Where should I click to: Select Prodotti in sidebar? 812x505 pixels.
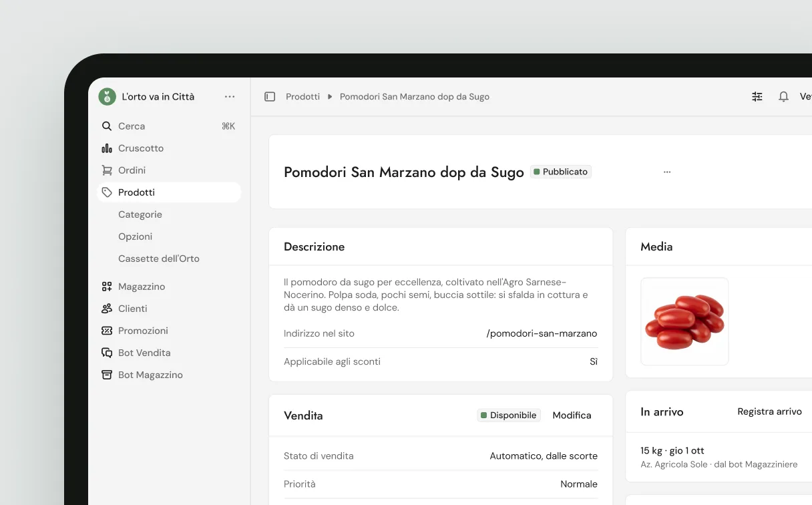tap(169, 192)
